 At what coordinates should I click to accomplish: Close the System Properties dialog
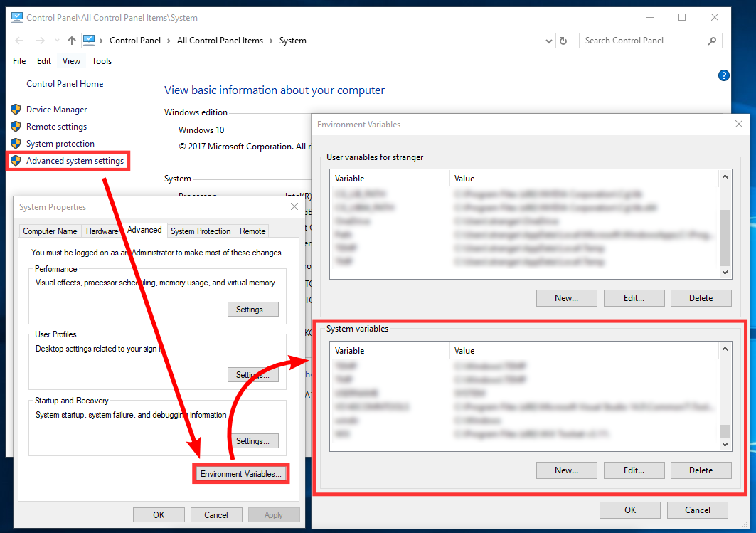294,207
